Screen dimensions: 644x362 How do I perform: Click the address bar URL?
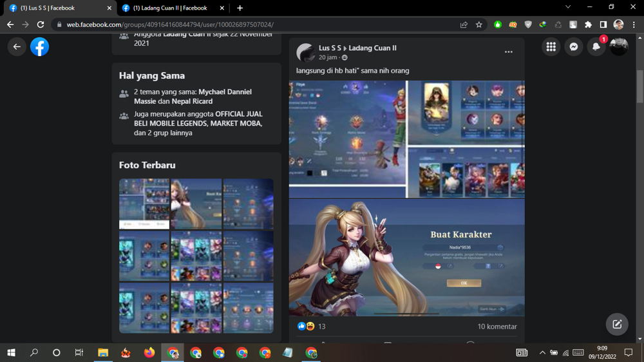[170, 24]
